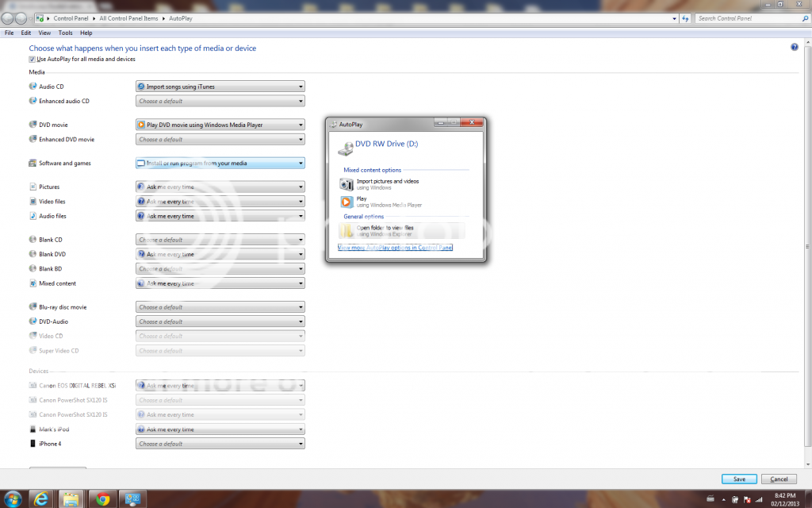Click View more AutoPlay options link
The height and width of the screenshot is (508, 812).
pyautogui.click(x=395, y=248)
